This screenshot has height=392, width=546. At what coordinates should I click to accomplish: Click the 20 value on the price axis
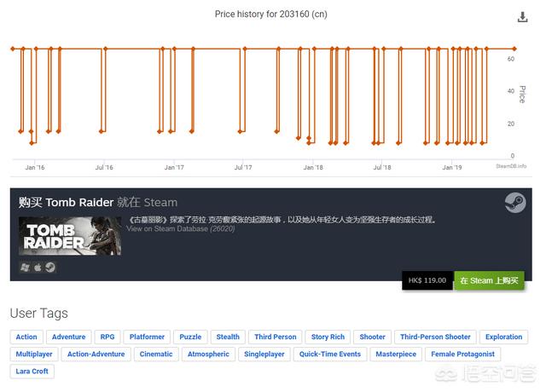coord(511,124)
